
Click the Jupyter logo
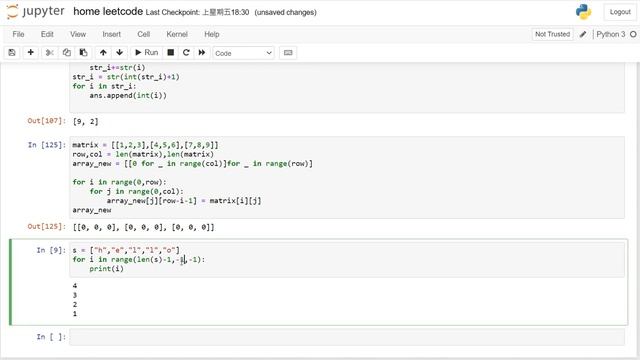(36, 12)
